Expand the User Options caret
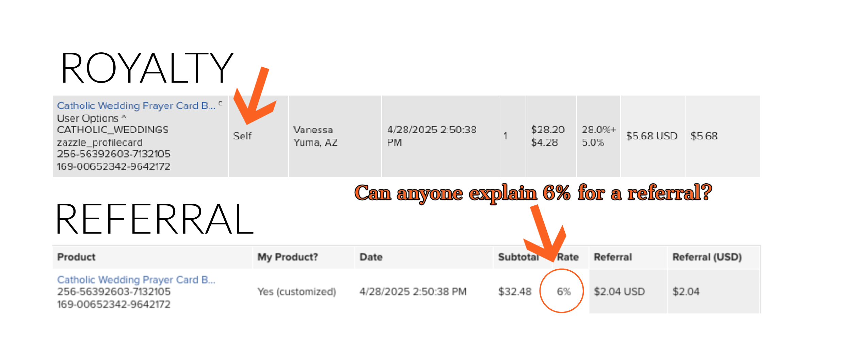This screenshot has width=868, height=339. 124,117
